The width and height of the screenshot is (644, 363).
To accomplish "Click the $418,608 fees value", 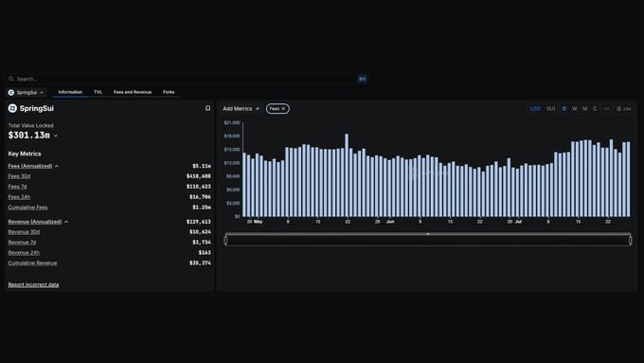I will click(x=199, y=176).
